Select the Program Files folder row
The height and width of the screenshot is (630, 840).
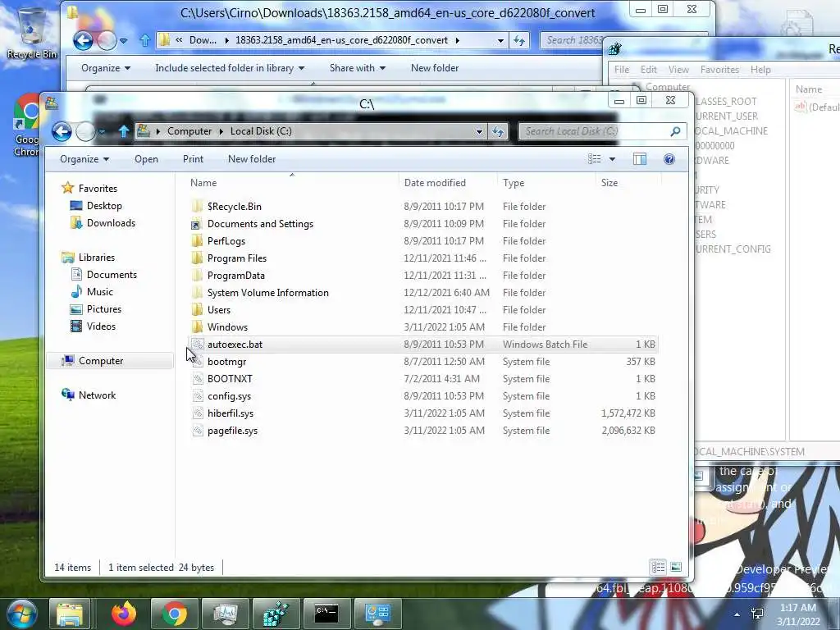(x=423, y=258)
